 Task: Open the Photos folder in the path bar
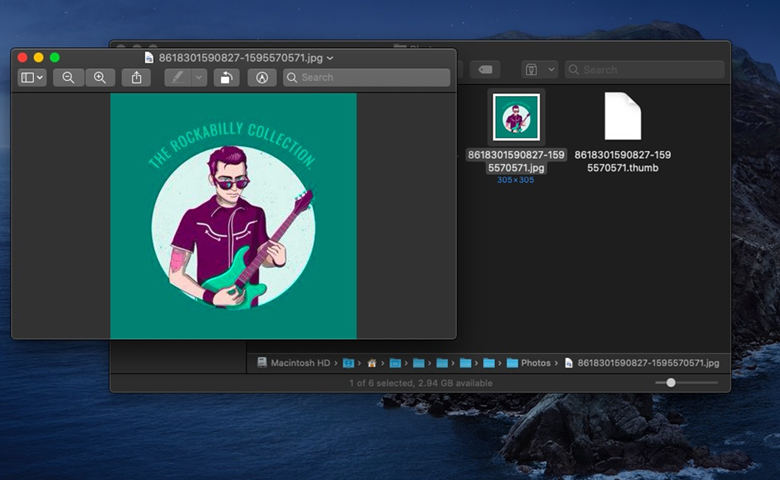coord(529,363)
